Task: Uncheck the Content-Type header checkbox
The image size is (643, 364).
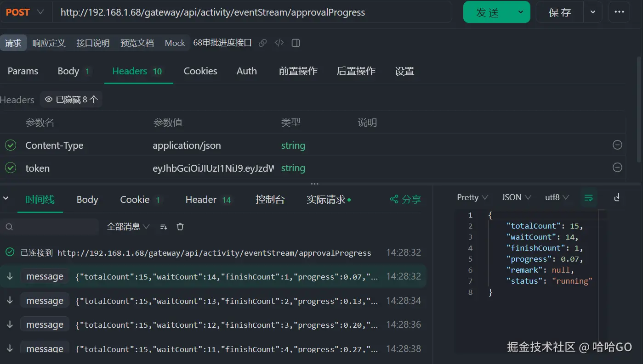Action: point(11,146)
